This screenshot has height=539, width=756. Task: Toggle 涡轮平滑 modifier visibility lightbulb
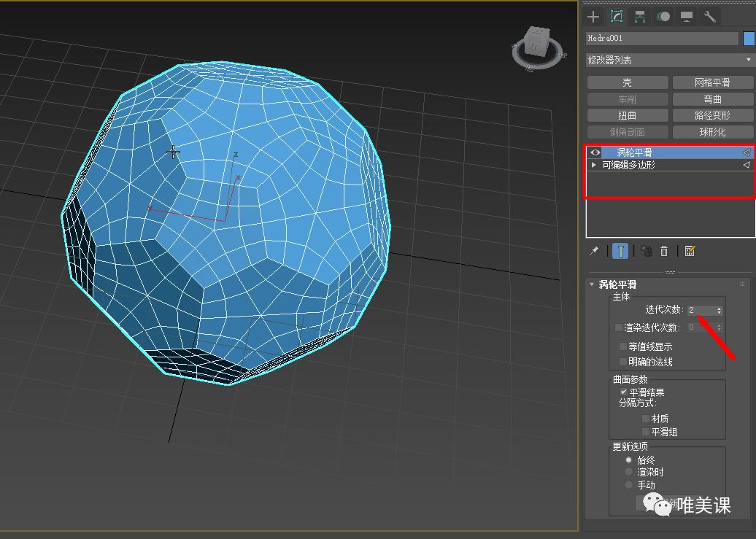pyautogui.click(x=595, y=152)
